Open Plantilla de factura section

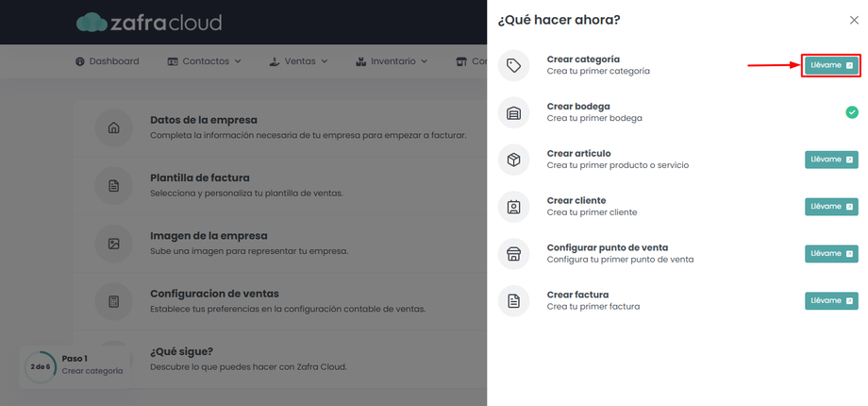pos(279,186)
